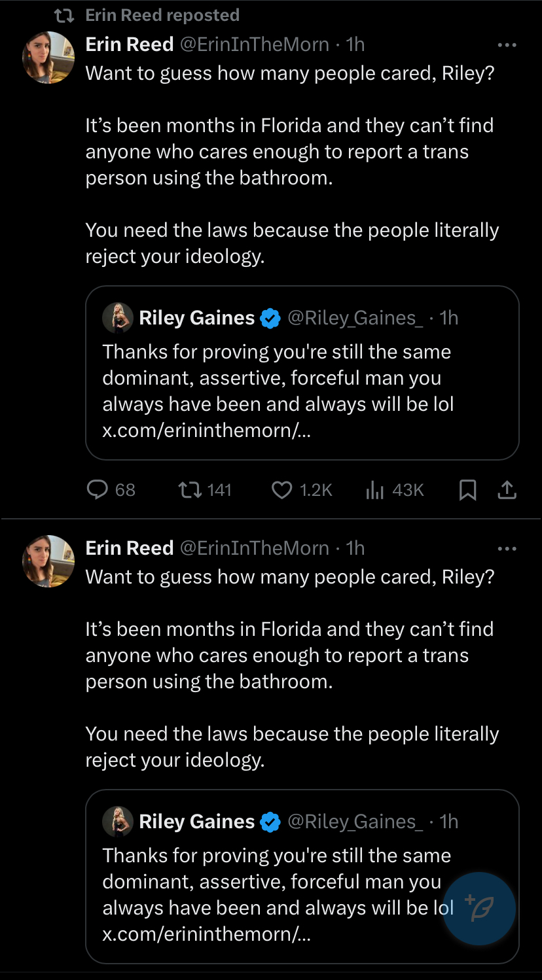The height and width of the screenshot is (980, 542).
Task: Open the first tweet's three-dot menu
Action: click(507, 45)
